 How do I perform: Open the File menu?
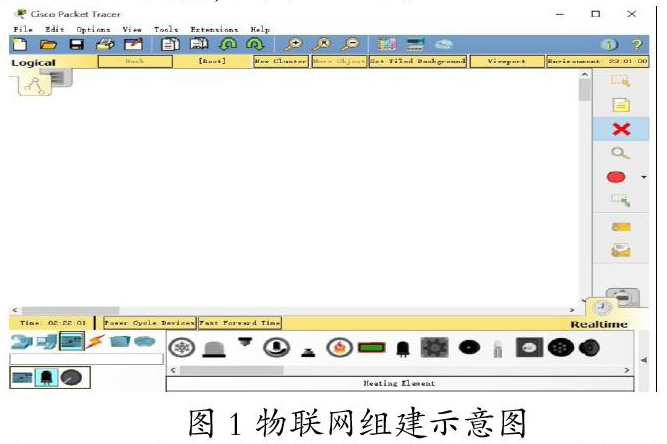23,29
